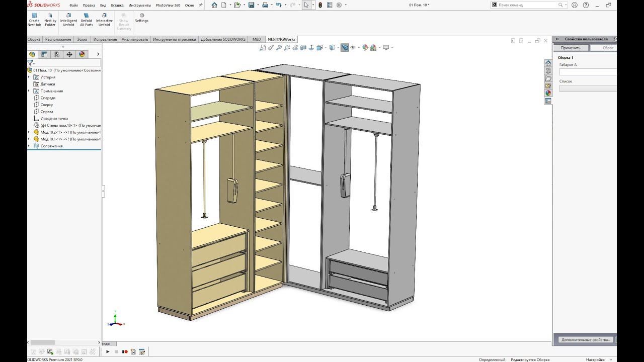The image size is (644, 362).
Task: Expand the Мод.10.2<1> component node
Action: click(29, 132)
